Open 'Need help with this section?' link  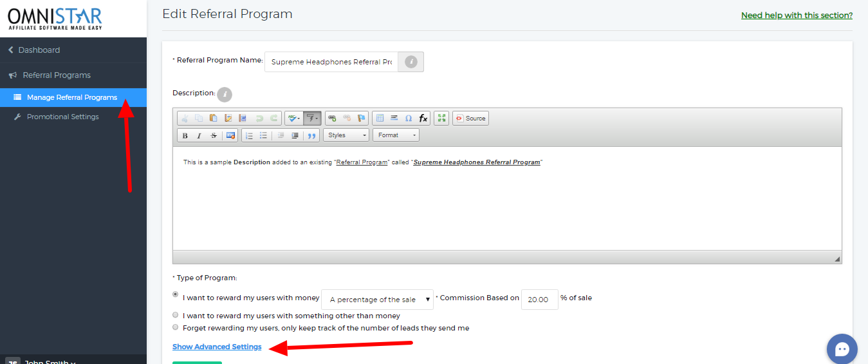click(797, 15)
